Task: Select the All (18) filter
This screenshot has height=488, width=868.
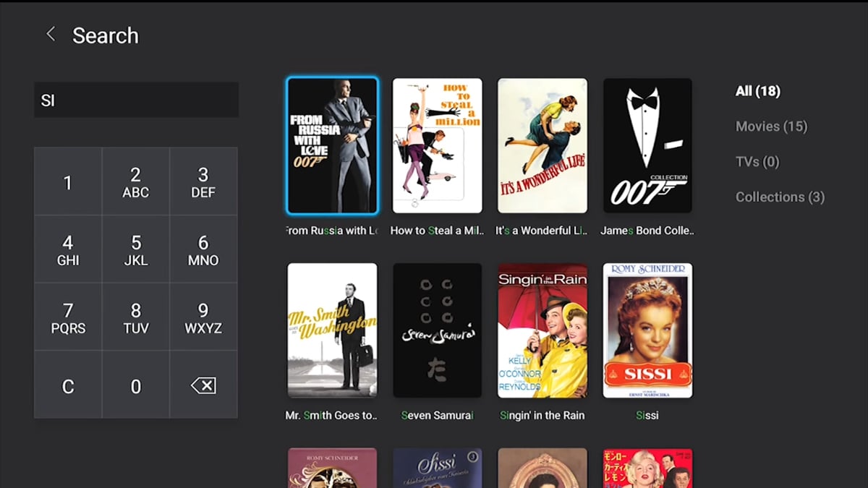Action: tap(757, 91)
